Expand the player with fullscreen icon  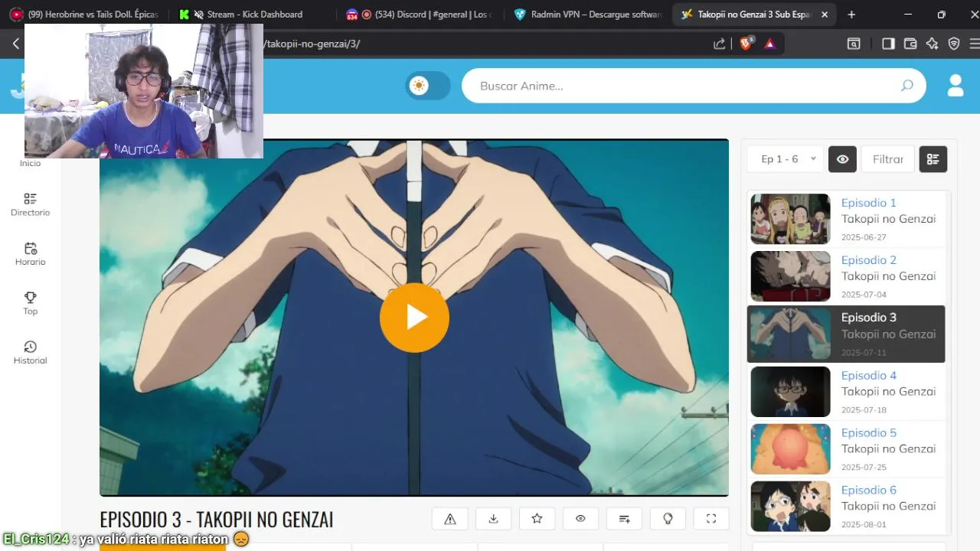tap(711, 519)
